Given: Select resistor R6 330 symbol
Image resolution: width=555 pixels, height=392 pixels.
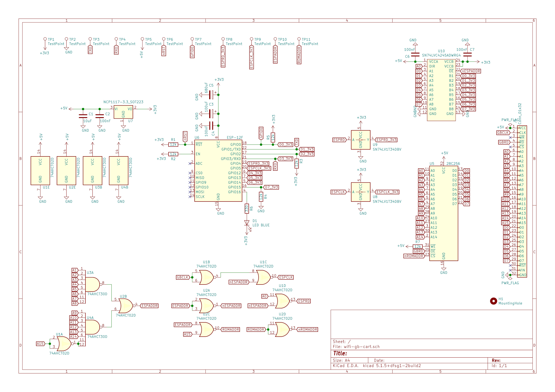Looking at the screenshot, I should pos(247,209).
